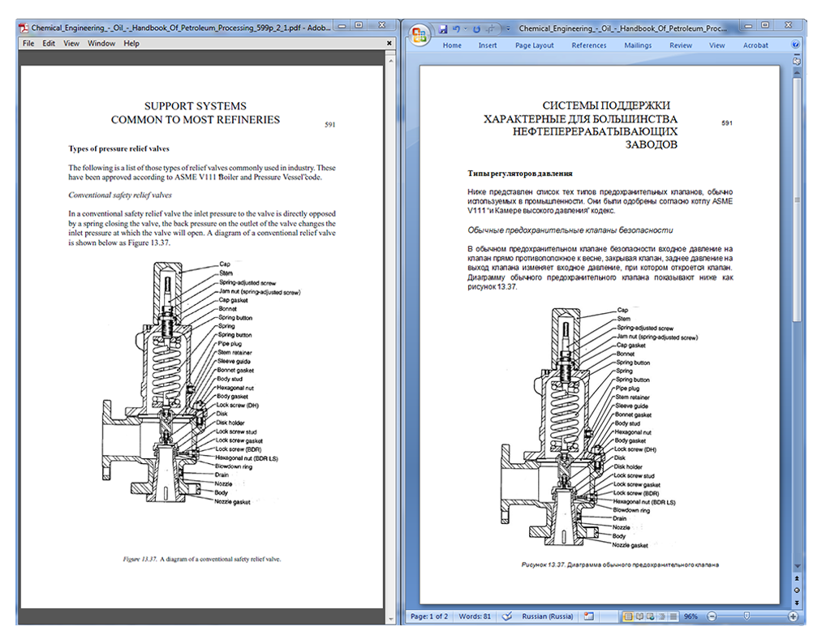822x644 pixels.
Task: Click the page number 591 in Word
Action: (726, 123)
